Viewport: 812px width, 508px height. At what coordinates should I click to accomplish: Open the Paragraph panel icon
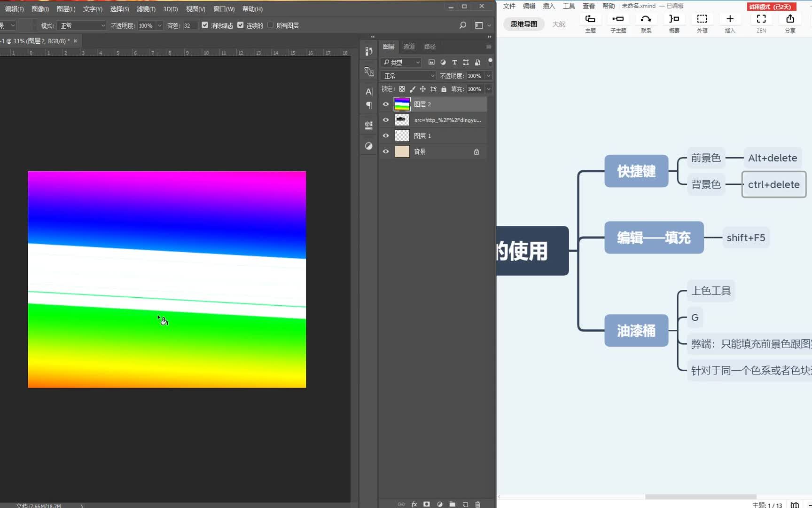(x=369, y=105)
